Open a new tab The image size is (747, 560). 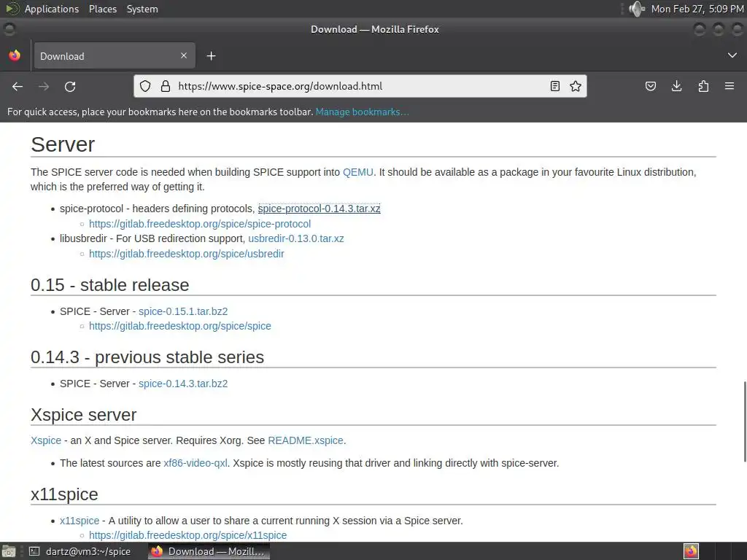pyautogui.click(x=211, y=56)
